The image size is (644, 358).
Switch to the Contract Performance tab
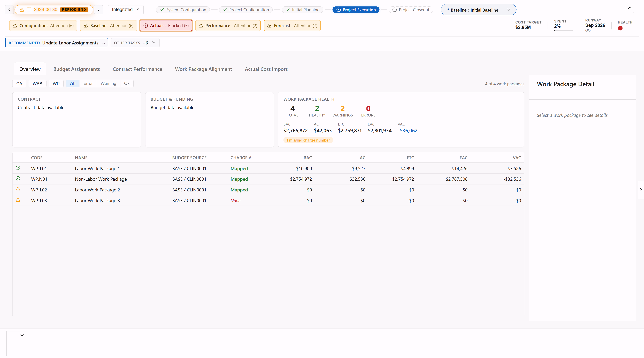pyautogui.click(x=137, y=69)
